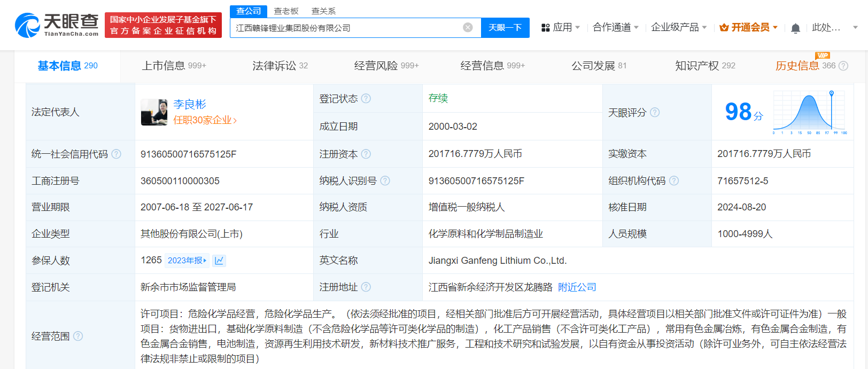Click the 71657512-5 organization code
Image resolution: width=868 pixels, height=369 pixels.
tap(743, 181)
